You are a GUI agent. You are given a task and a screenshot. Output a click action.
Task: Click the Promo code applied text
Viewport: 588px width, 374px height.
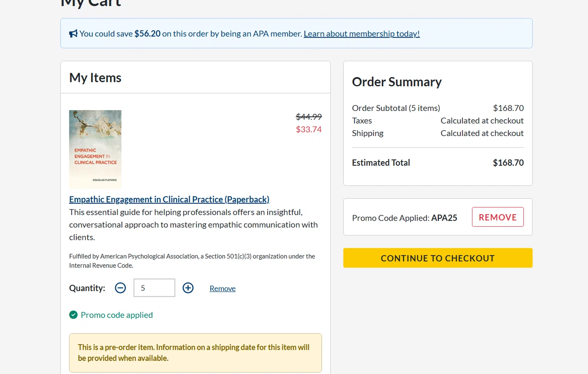click(x=117, y=315)
